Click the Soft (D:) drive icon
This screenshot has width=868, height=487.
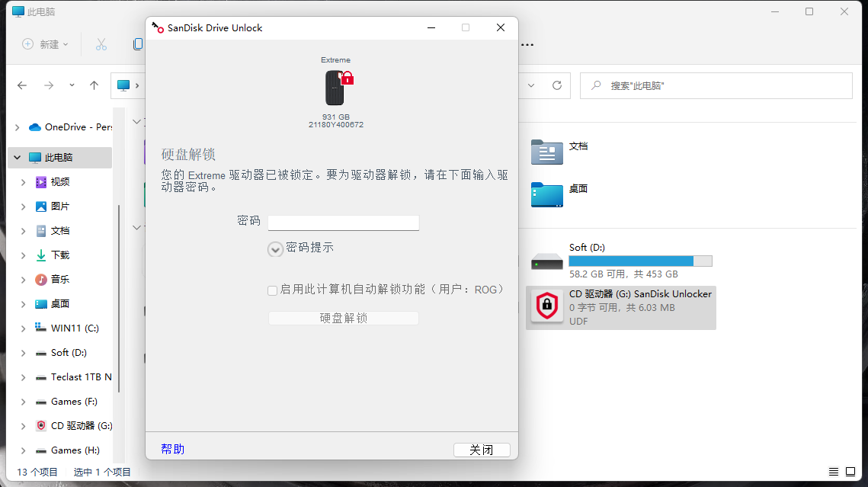547,261
